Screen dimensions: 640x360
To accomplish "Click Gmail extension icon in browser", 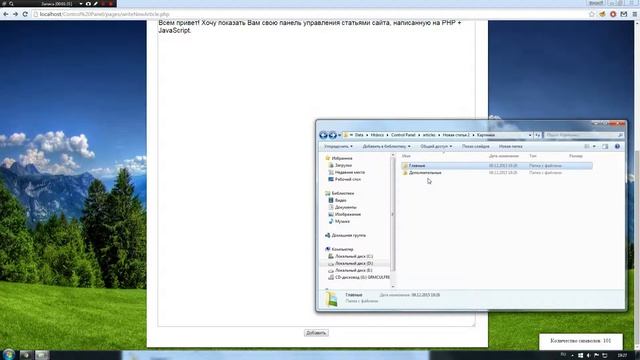I will tap(624, 14).
